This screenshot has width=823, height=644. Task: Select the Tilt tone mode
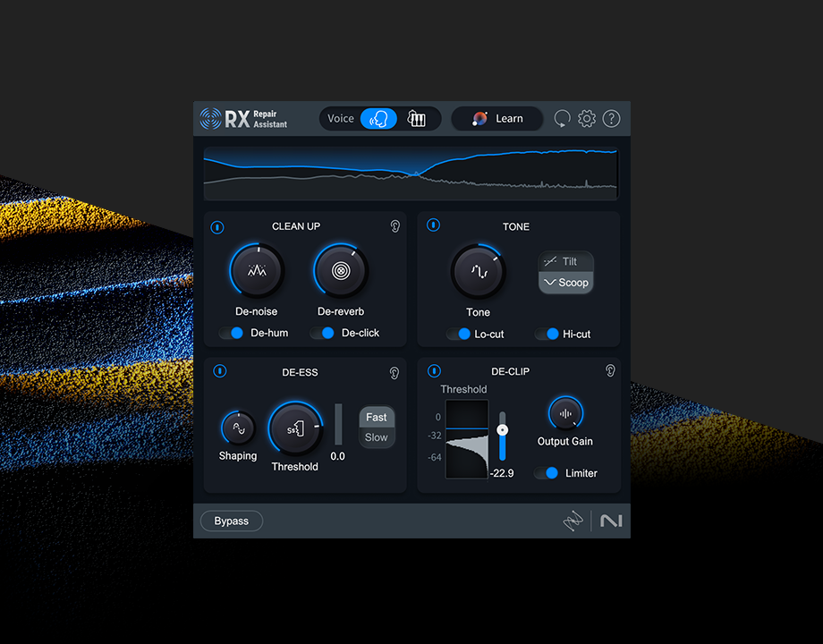pos(565,261)
